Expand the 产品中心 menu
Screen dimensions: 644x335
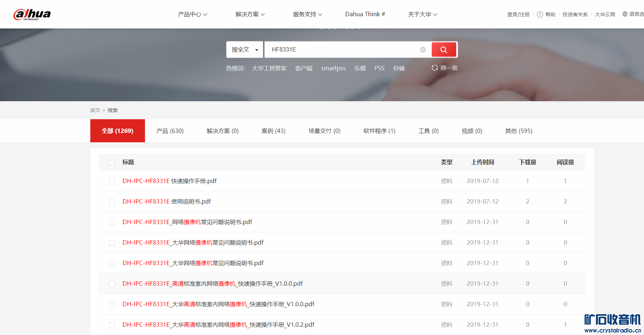point(192,14)
